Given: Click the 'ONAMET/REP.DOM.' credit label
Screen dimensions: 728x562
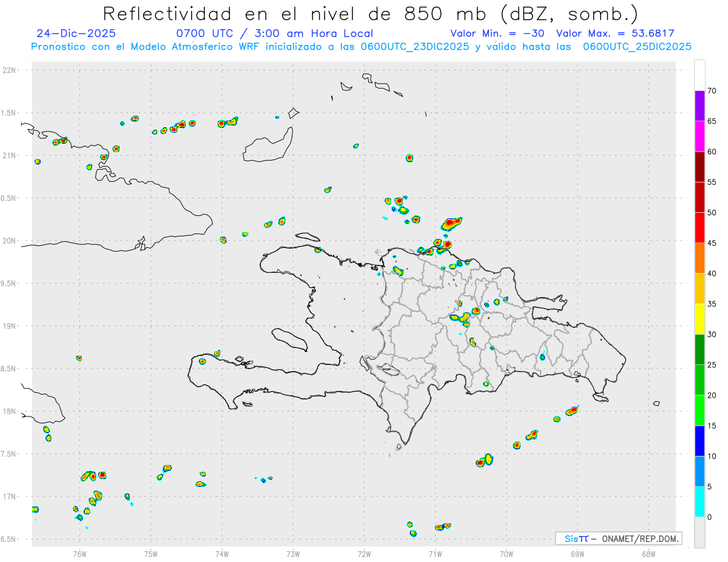Looking at the screenshot, I should click(x=639, y=538).
